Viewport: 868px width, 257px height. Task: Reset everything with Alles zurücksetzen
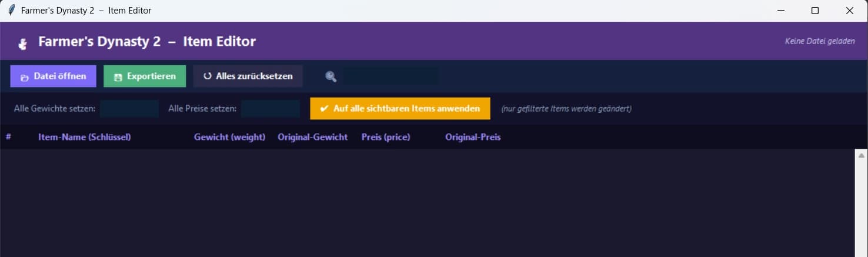tap(248, 76)
